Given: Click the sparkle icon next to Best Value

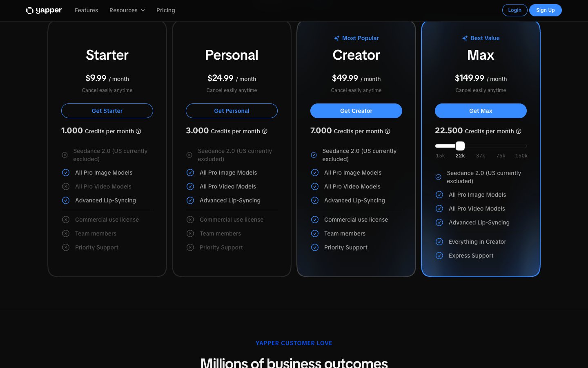Looking at the screenshot, I should (x=465, y=38).
